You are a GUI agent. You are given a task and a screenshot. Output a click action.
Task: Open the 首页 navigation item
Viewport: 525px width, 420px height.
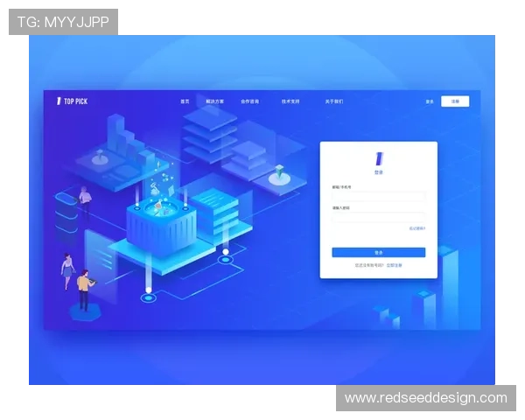coord(185,101)
